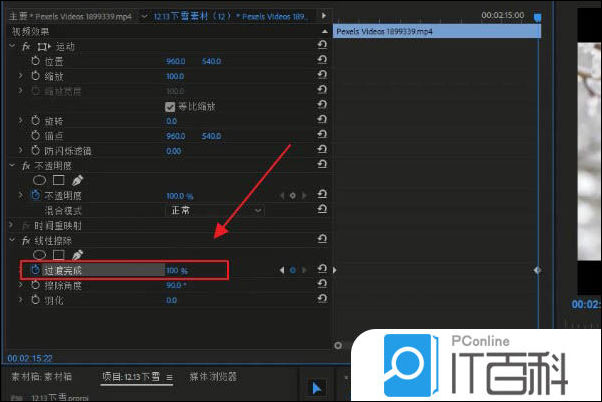Screen dimensions: 602x402
Task: Expand the 时间重映射 effect
Action: 12,225
